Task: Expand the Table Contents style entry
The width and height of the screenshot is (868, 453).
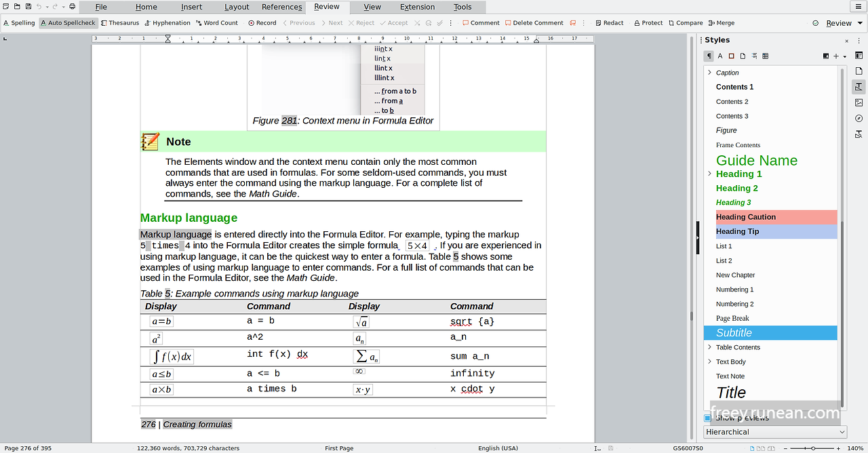Action: tap(709, 347)
